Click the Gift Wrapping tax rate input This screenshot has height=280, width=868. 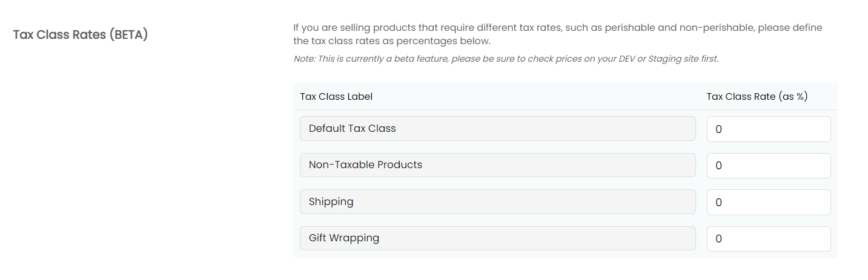point(769,239)
